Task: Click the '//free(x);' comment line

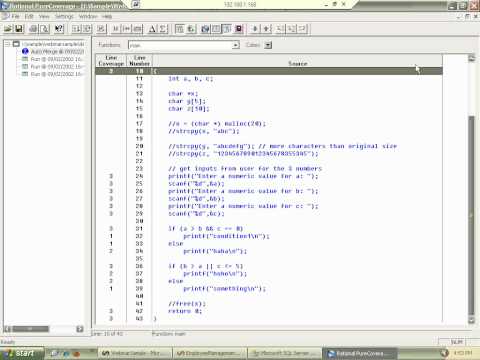Action: pyautogui.click(x=187, y=304)
